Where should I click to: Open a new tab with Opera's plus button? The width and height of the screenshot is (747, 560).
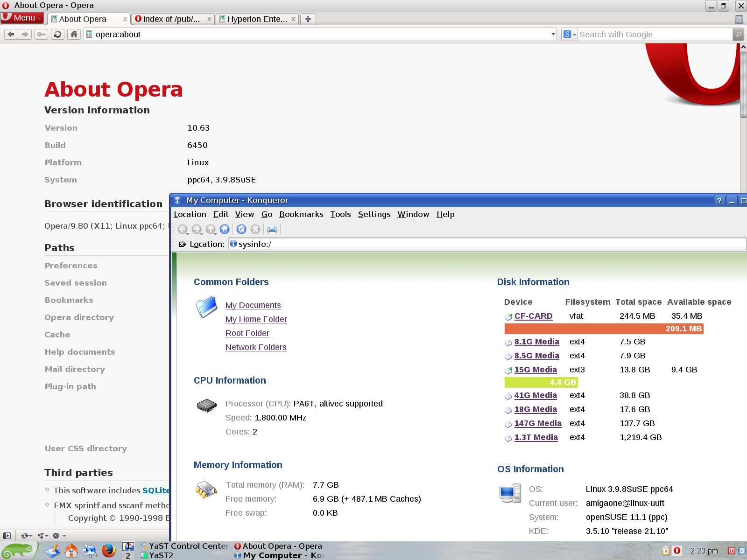[308, 19]
